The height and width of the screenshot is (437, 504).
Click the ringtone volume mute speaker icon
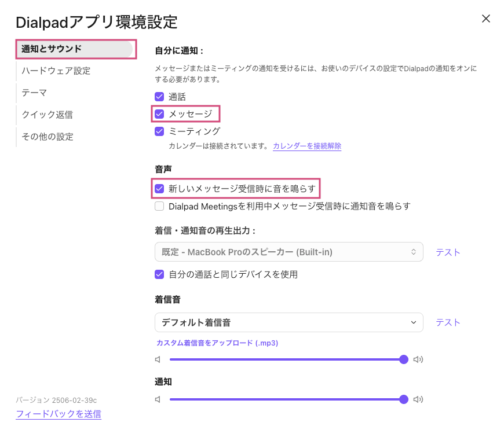point(158,359)
